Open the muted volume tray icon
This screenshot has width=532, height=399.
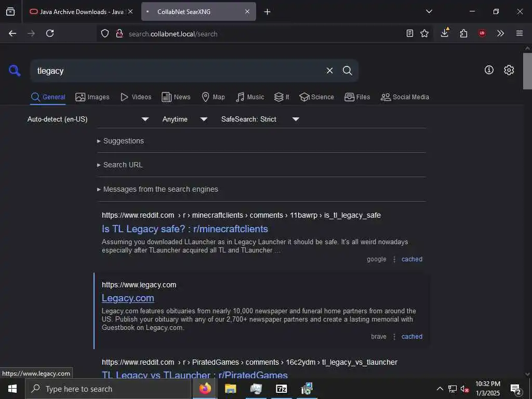point(464,389)
